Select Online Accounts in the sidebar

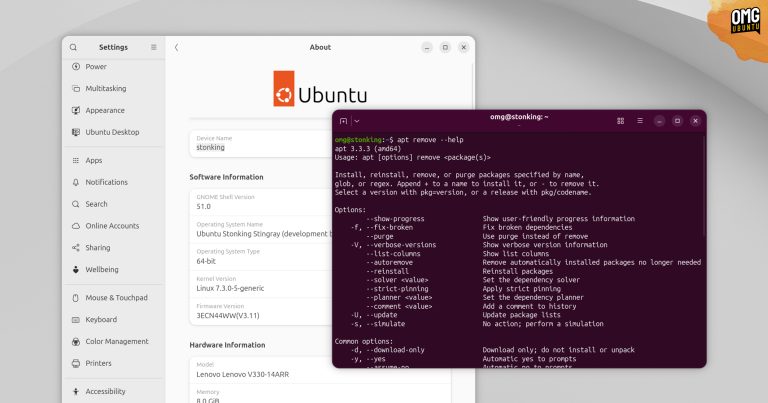click(114, 226)
